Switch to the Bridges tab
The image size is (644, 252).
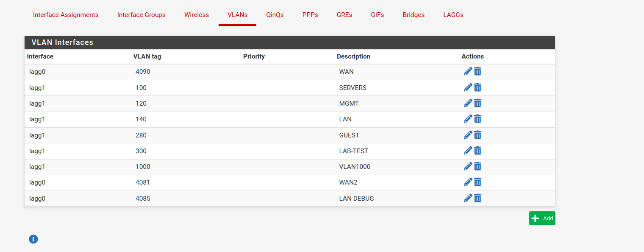pyautogui.click(x=413, y=15)
